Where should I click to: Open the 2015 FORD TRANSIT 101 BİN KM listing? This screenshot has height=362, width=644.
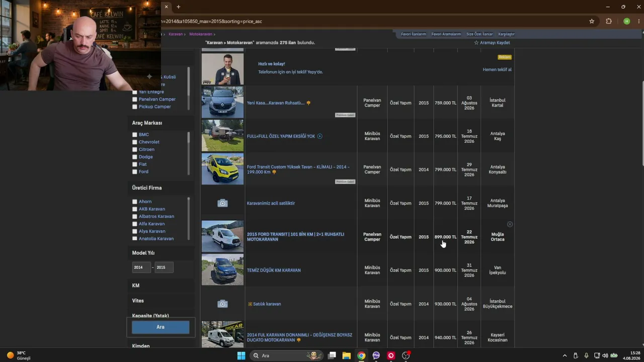(x=295, y=237)
